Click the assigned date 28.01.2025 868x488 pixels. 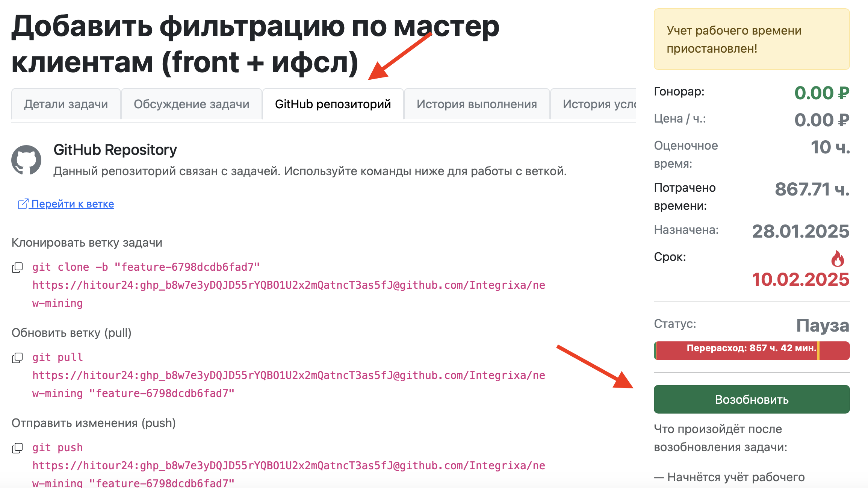coord(801,231)
